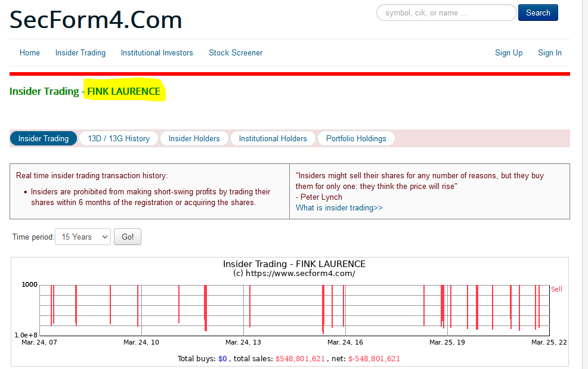Viewport: 588px width, 369px height.
Task: Switch to the 13D / 13G History tab
Action: point(119,138)
